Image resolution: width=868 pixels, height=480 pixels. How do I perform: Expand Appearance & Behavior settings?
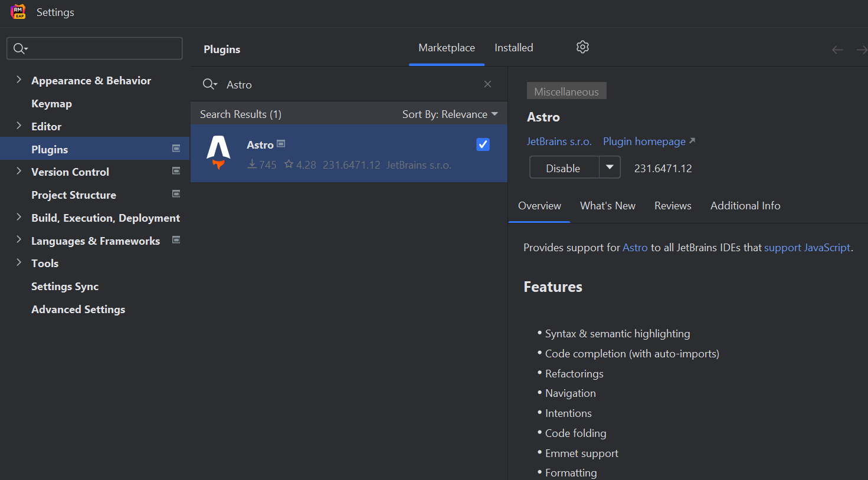[19, 80]
